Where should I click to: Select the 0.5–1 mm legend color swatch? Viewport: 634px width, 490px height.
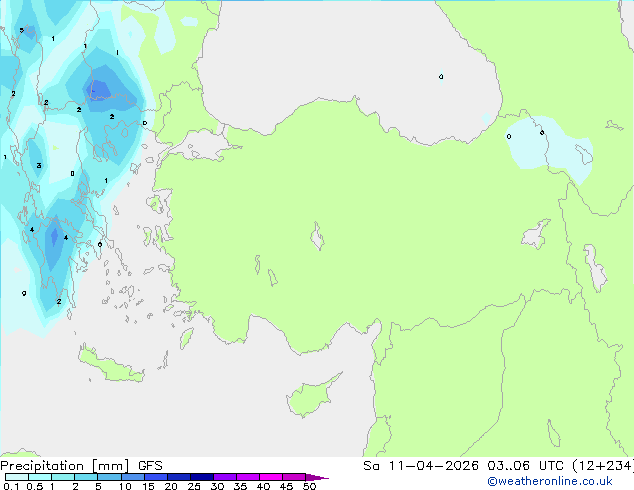coord(40,477)
